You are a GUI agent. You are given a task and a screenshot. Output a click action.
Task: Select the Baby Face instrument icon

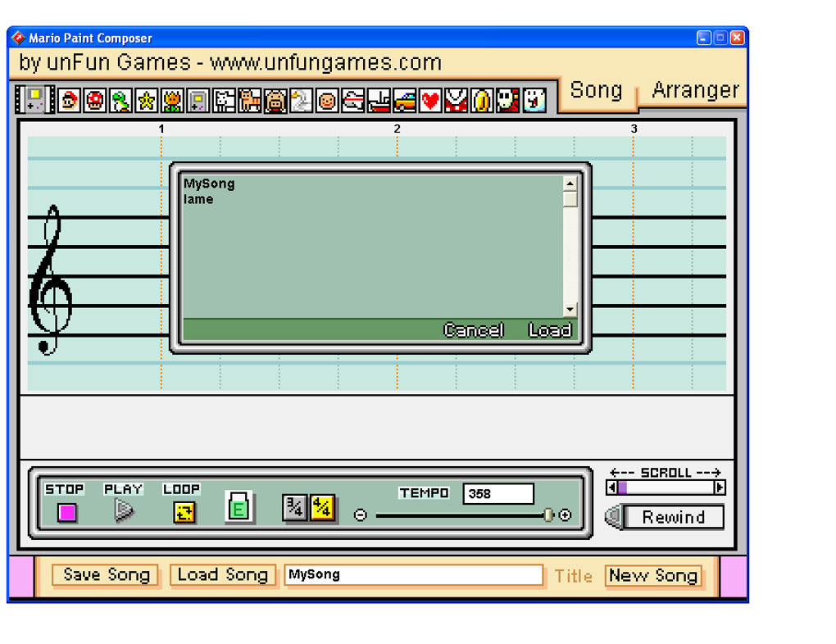327,100
